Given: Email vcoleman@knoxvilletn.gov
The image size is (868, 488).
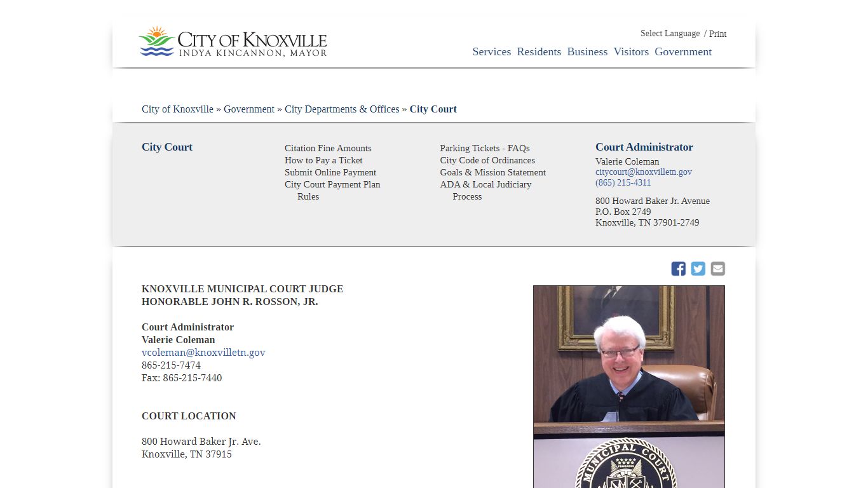Looking at the screenshot, I should 203,352.
